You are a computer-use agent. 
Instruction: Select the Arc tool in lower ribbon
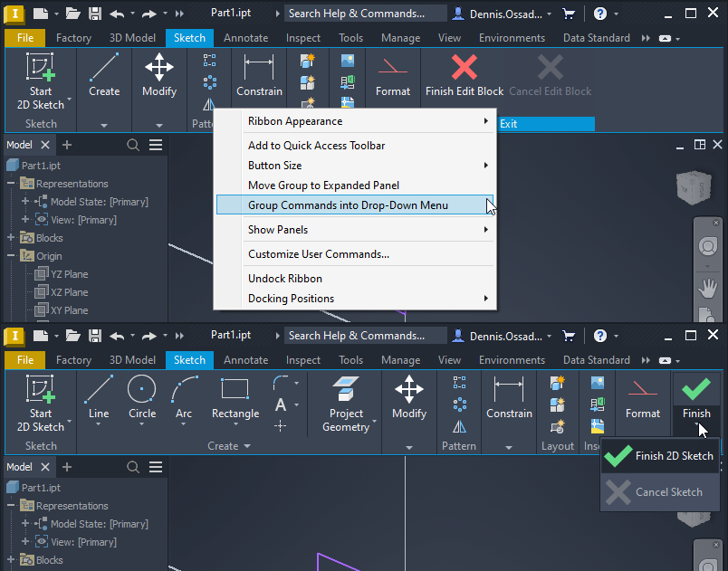[184, 400]
